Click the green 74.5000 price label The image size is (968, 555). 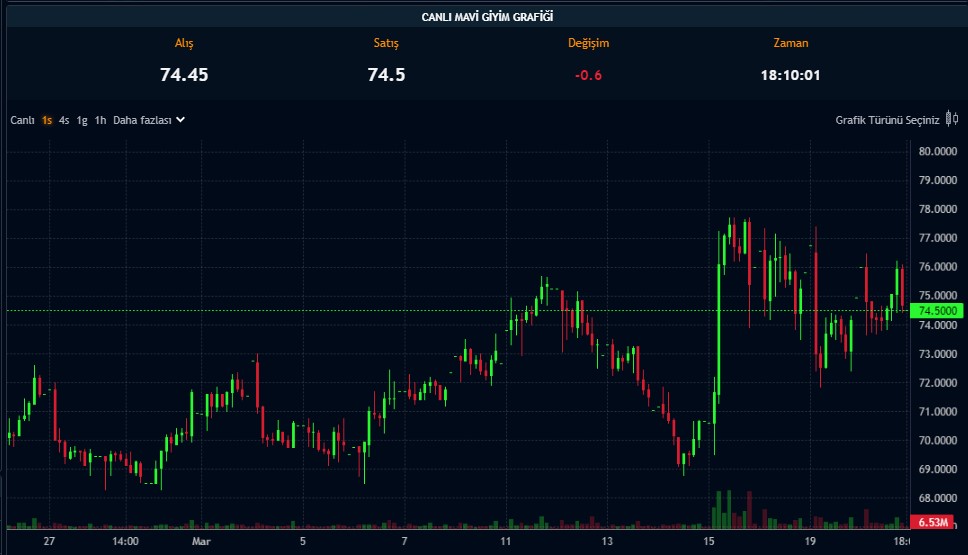coord(937,311)
